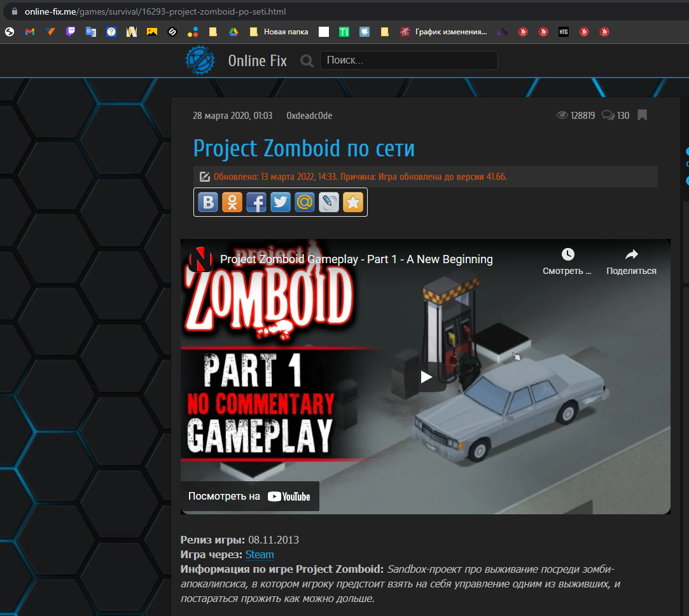Open YouTube channel avatar on video

[x=201, y=259]
